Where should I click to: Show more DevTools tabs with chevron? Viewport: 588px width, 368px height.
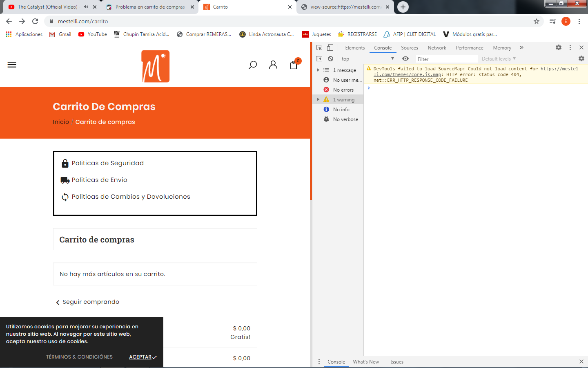tap(521, 47)
